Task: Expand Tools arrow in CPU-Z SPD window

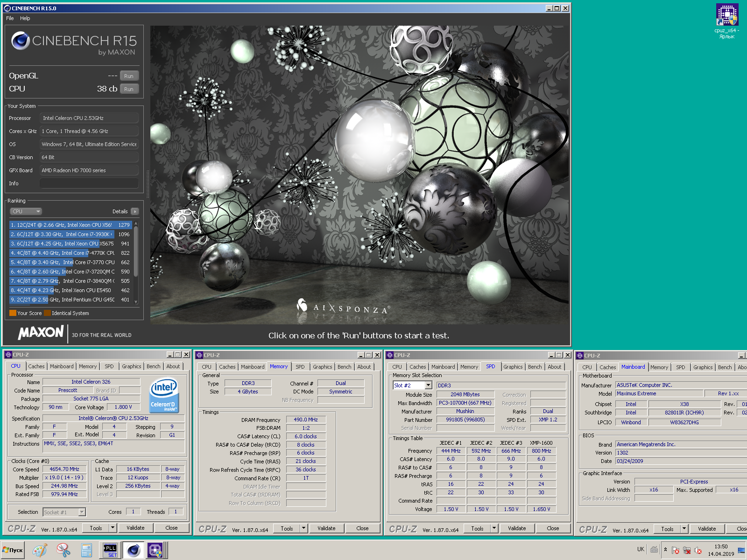Action: (494, 528)
